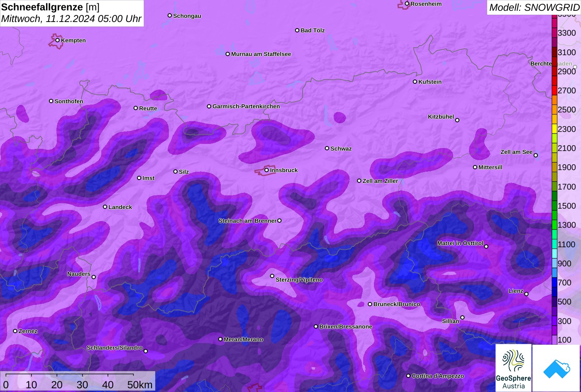Viewport: 581px width, 392px height.
Task: Click the Sillian marker circle
Action: [x=462, y=318]
